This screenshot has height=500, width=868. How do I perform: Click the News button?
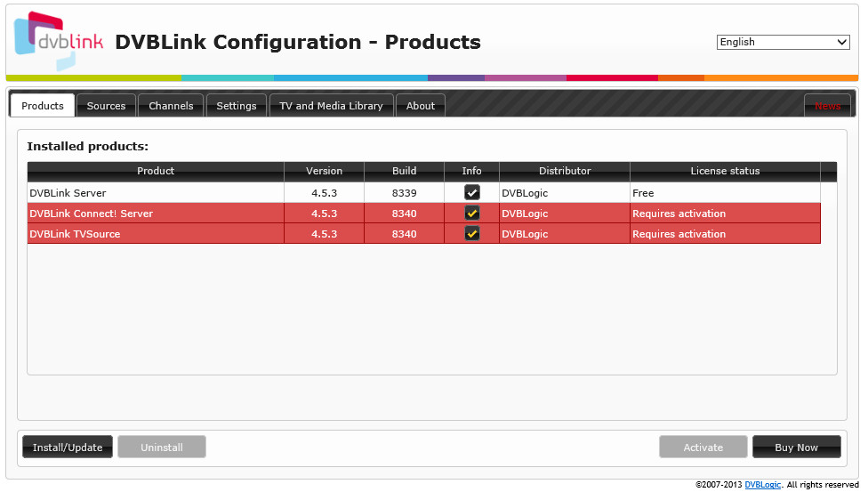pyautogui.click(x=827, y=106)
